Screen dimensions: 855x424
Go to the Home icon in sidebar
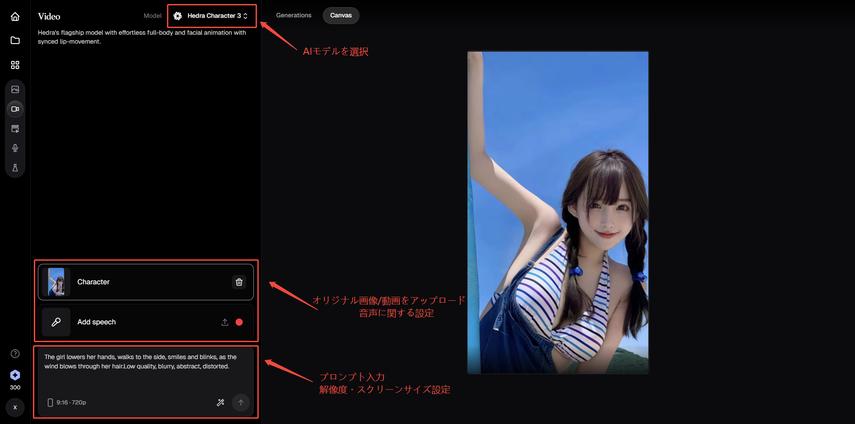pos(15,16)
